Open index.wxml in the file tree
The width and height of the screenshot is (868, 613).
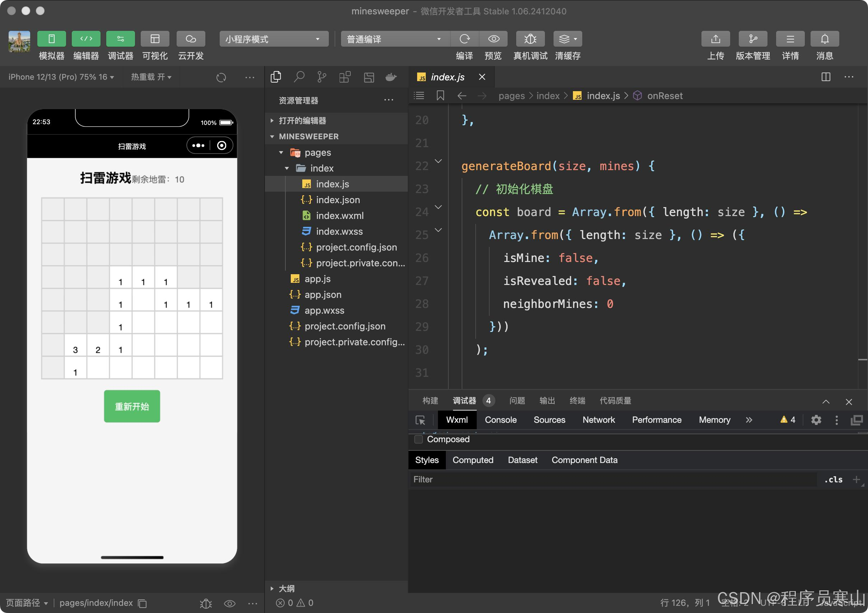[x=340, y=215]
